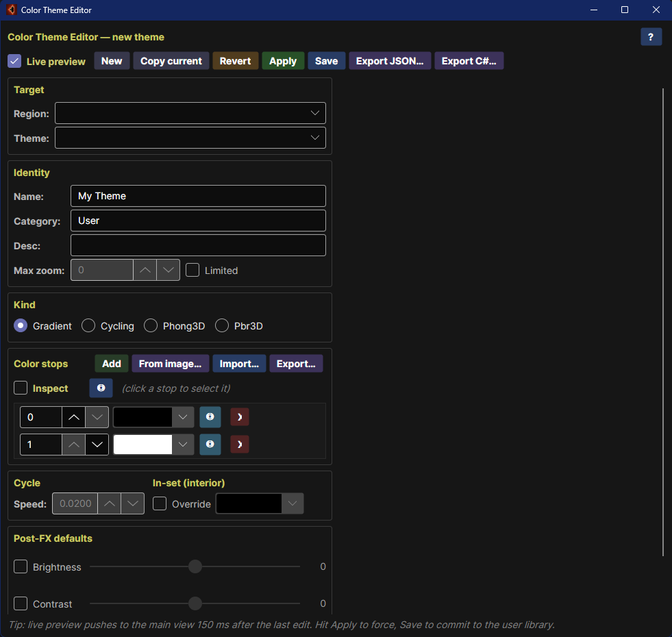The width and height of the screenshot is (672, 637).
Task: Click the In-set Override black color swatch
Action: click(249, 503)
